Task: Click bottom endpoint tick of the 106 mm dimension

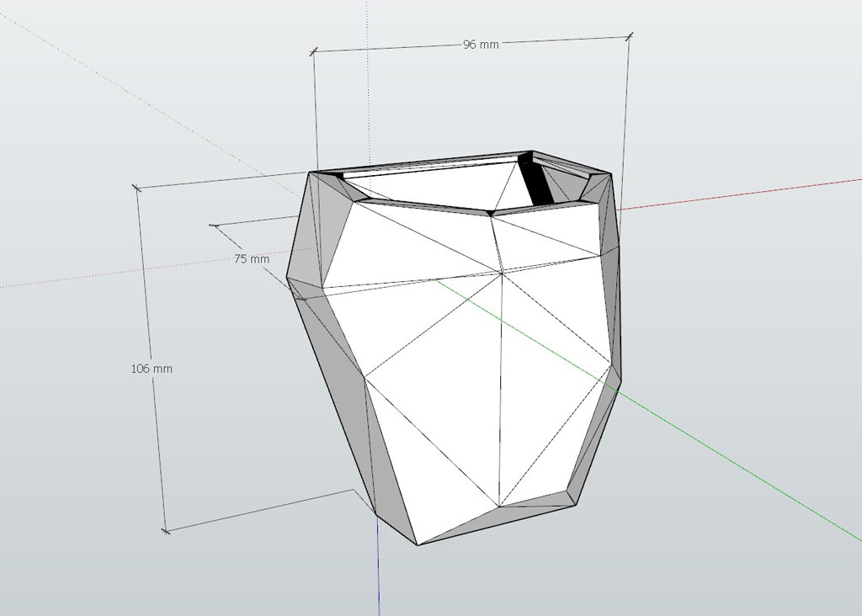Action: [166, 530]
